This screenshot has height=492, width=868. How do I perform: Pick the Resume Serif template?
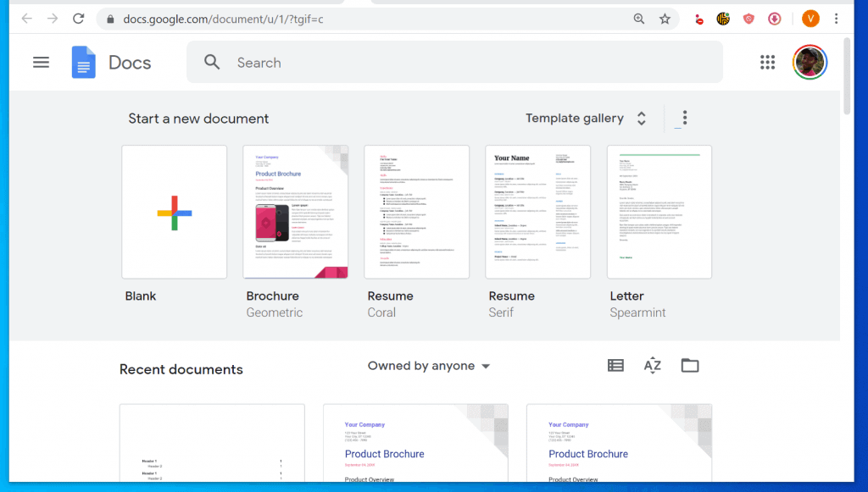[x=537, y=212]
